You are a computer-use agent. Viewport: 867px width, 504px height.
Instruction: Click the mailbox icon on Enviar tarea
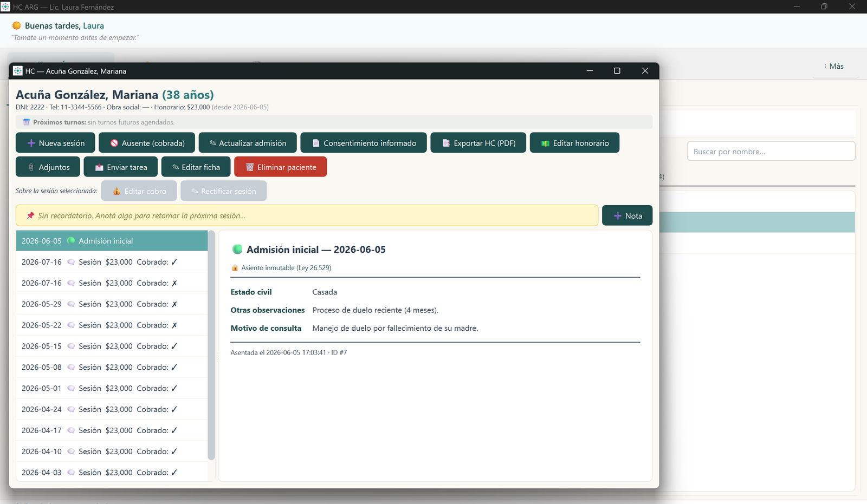point(99,167)
